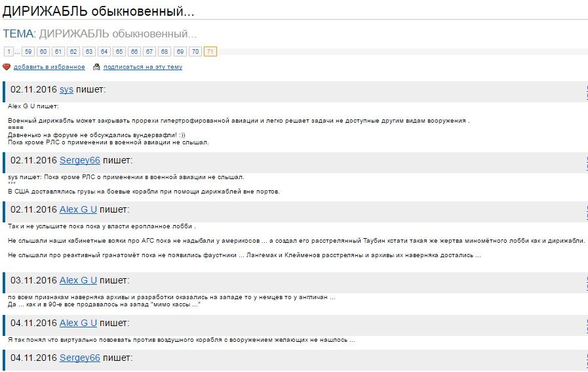
Task: Select the highlighted current page 71
Action: (x=210, y=51)
